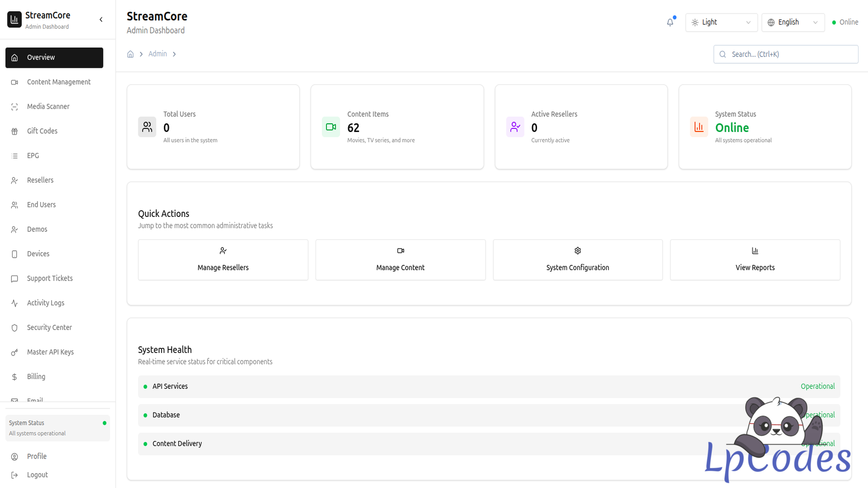
Task: Go to the Gift Codes section
Action: tap(42, 131)
